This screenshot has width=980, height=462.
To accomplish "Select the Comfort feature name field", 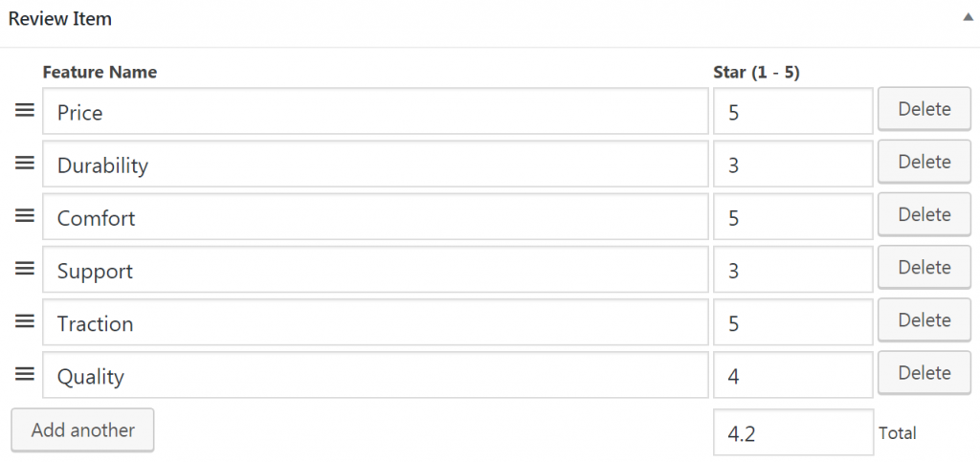I will tap(375, 217).
